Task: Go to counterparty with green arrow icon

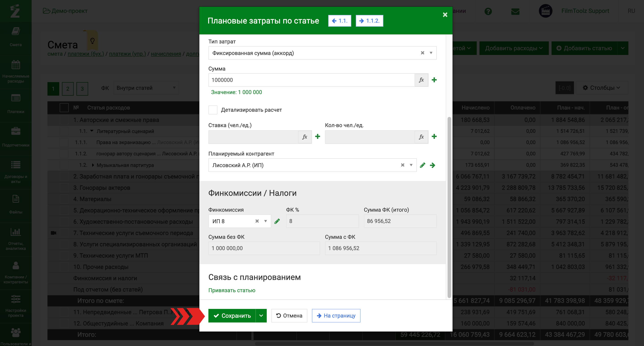Action: [x=432, y=165]
